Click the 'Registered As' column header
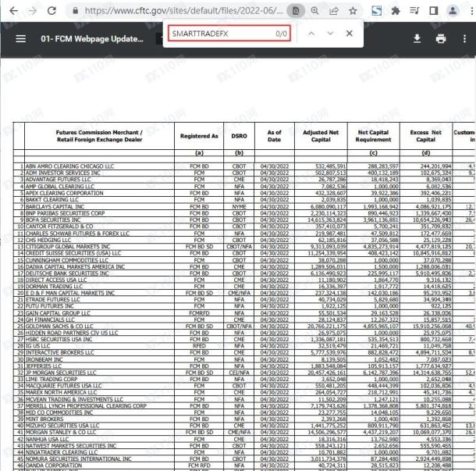Viewport: 476px width, 471px height. coord(199,136)
